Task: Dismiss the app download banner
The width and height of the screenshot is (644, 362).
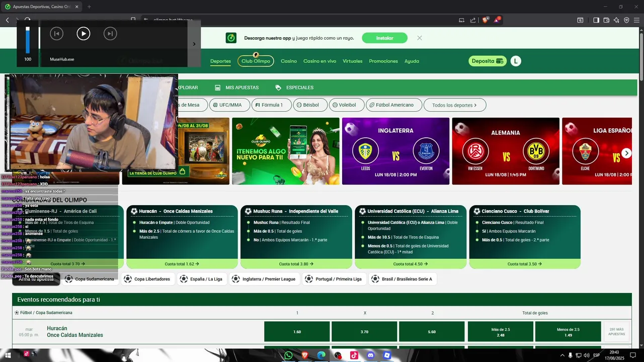Action: tap(420, 38)
